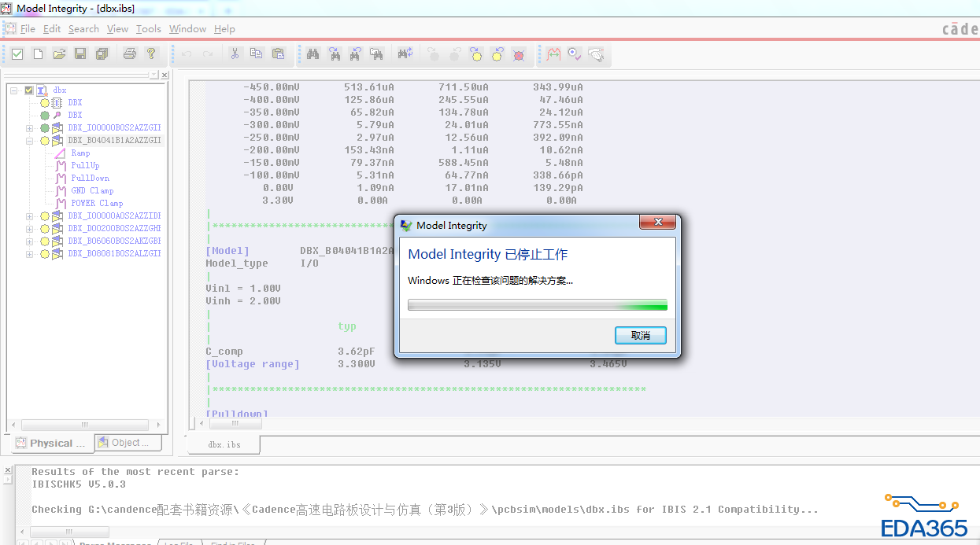The image size is (980, 545).
Task: Click the [Voltage range] keyword in editor
Action: [253, 364]
